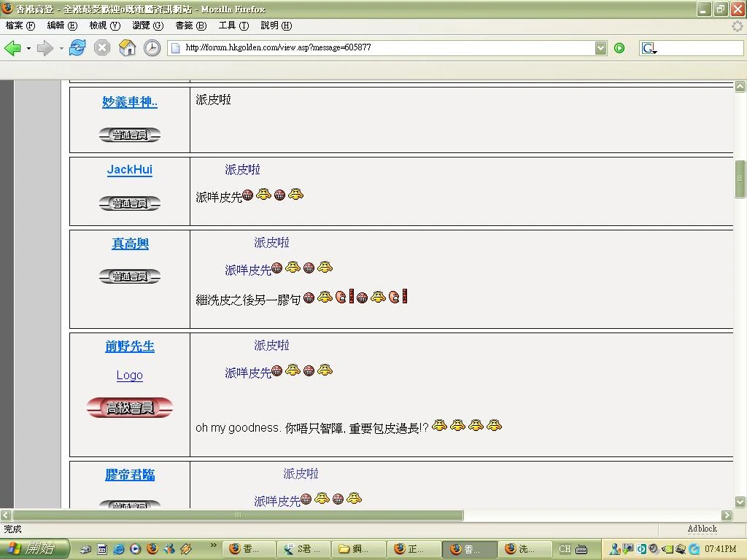Click the 07:41 PM system clock
Image resolution: width=747 pixels, height=560 pixels.
click(x=721, y=549)
